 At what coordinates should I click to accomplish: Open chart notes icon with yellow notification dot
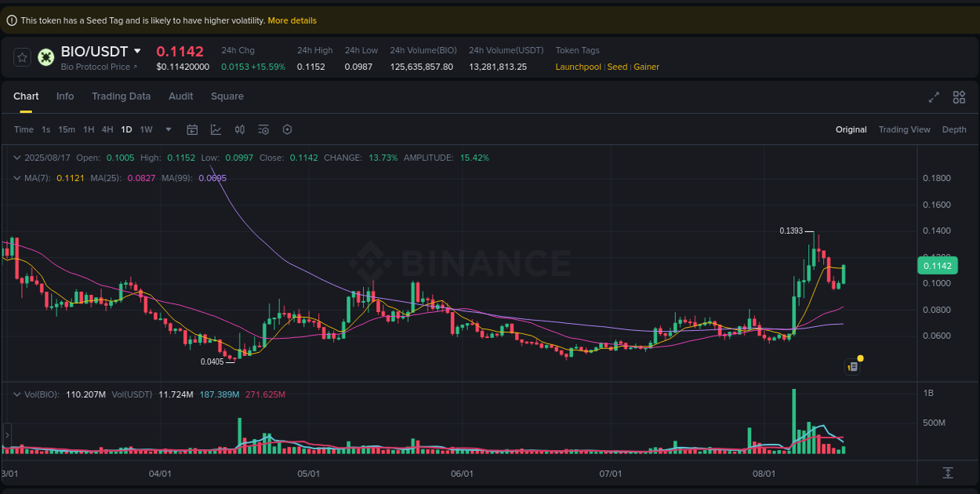pos(853,366)
